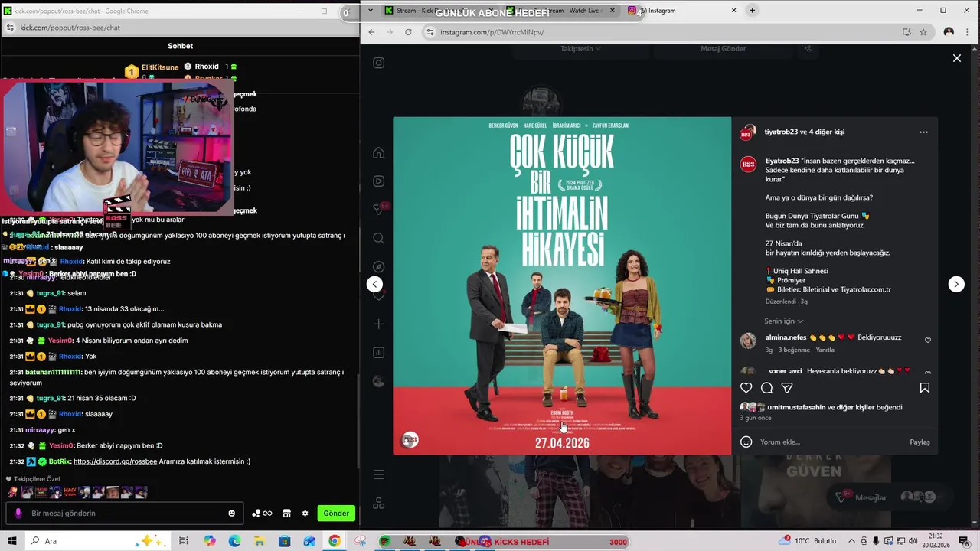Open post options three-dots menu
The width and height of the screenshot is (980, 551).
click(923, 132)
